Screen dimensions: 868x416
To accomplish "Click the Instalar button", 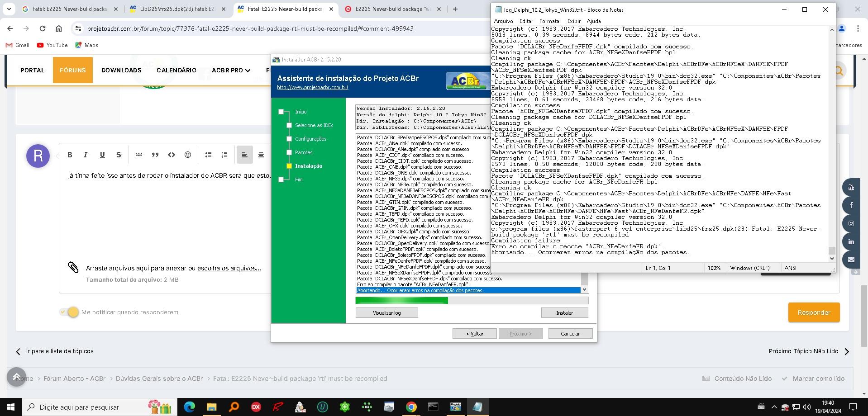I will (x=564, y=312).
